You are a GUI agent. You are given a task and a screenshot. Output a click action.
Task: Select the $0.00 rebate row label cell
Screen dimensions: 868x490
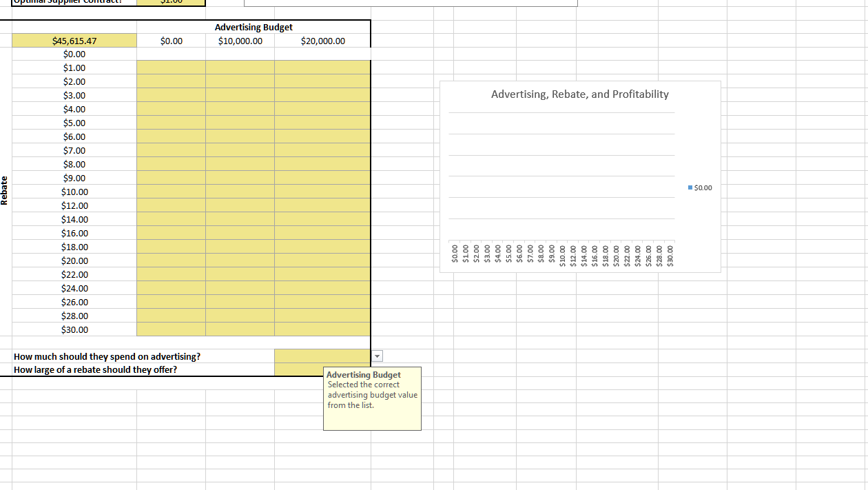74,54
